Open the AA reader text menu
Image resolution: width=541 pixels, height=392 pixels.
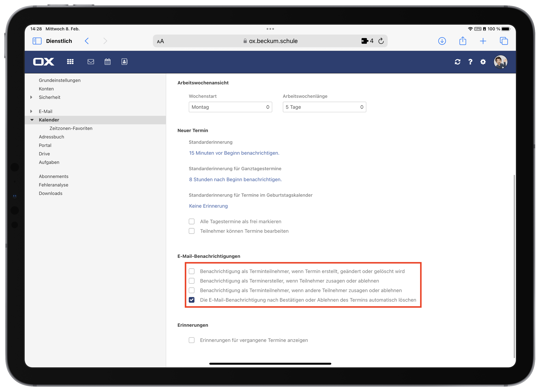click(x=160, y=41)
